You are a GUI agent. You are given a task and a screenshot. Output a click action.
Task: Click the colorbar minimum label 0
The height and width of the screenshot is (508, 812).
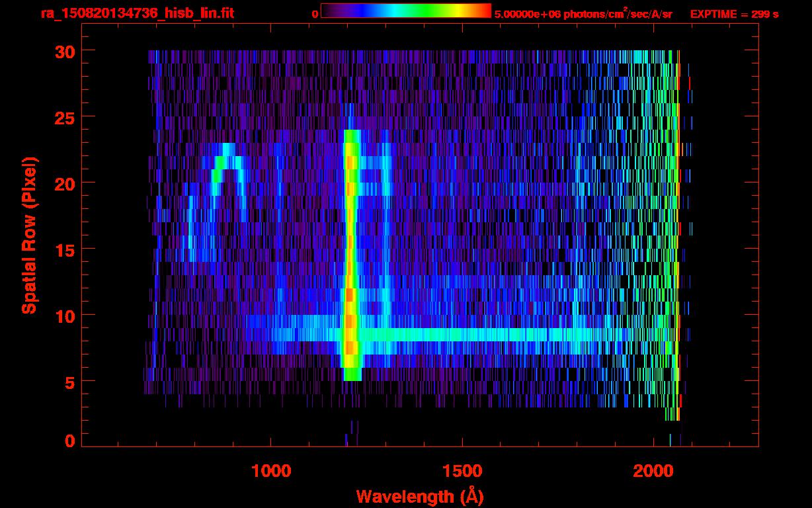pyautogui.click(x=315, y=14)
